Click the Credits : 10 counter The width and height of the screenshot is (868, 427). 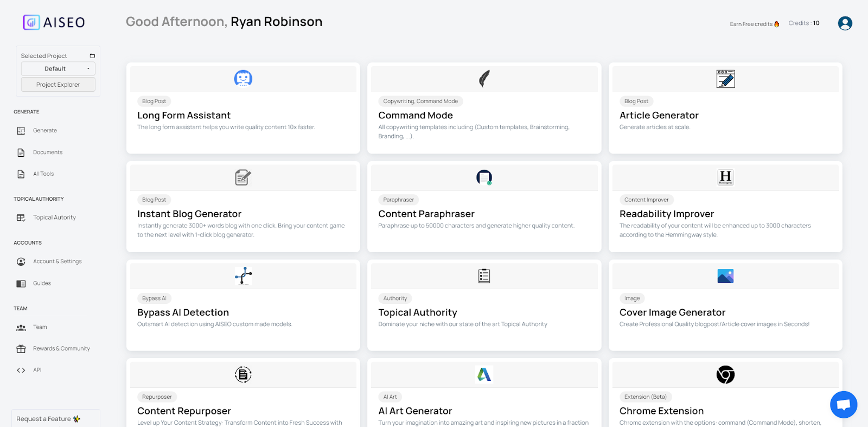click(x=804, y=23)
